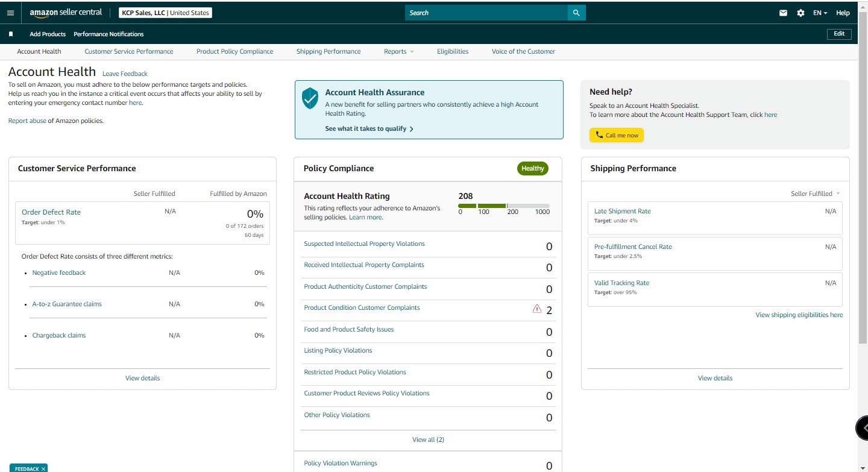Click the Help link in the header

click(x=843, y=13)
